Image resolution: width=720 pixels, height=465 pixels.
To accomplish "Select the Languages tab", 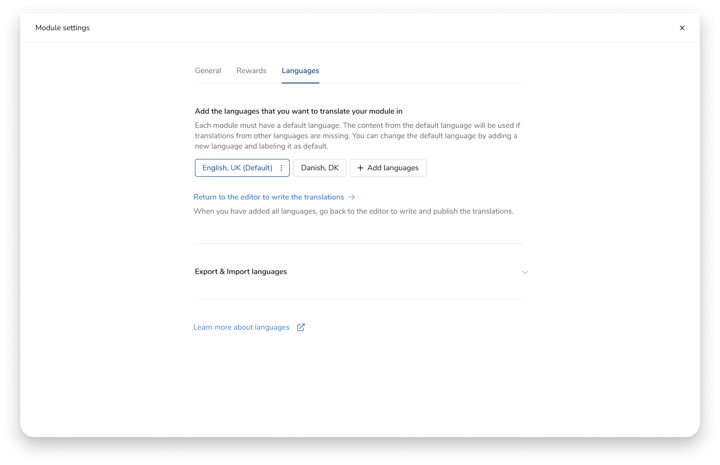I will (x=300, y=71).
